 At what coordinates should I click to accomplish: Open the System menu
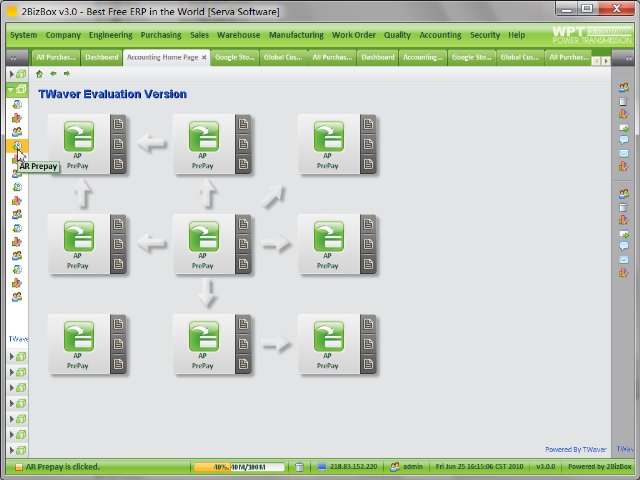pos(24,35)
